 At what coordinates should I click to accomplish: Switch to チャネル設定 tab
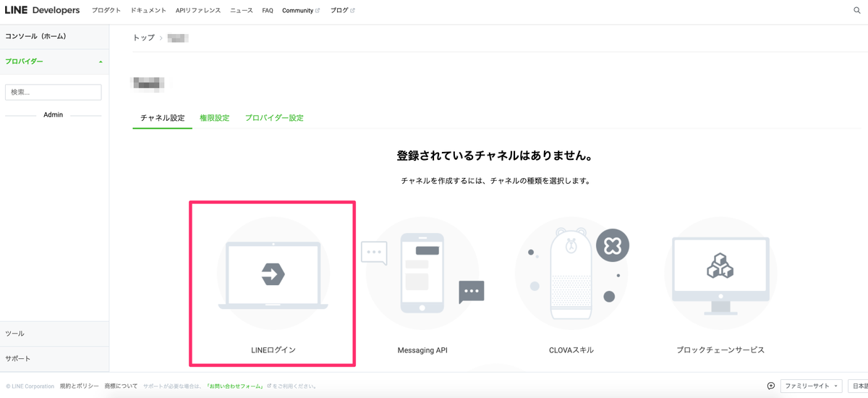click(162, 118)
